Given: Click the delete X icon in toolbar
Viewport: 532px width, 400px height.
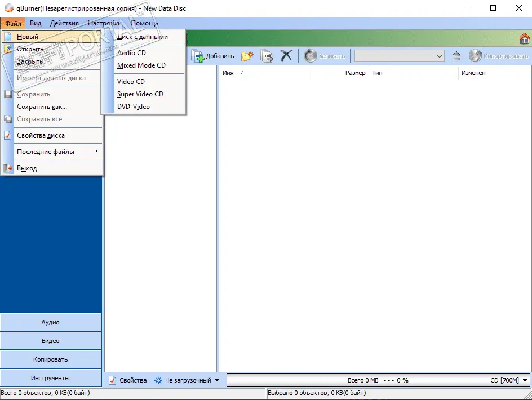Looking at the screenshot, I should (x=286, y=56).
